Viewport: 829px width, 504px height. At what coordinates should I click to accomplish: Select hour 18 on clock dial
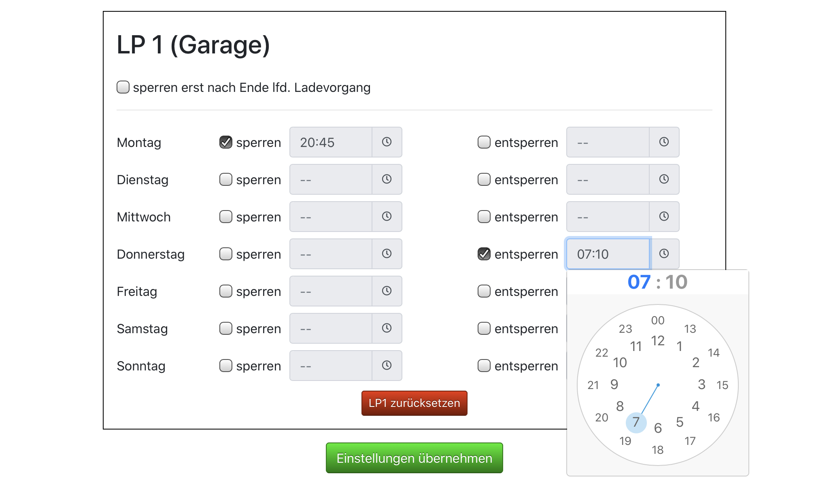tap(658, 450)
